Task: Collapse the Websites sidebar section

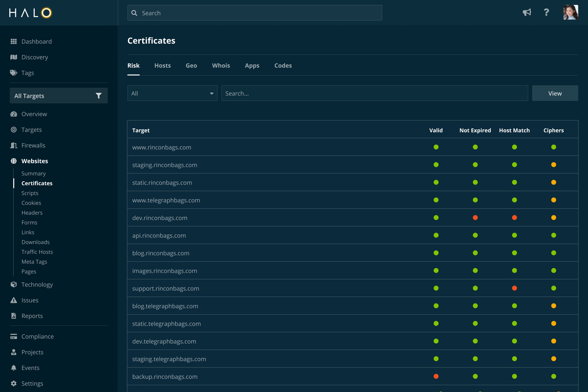Action: (x=35, y=161)
